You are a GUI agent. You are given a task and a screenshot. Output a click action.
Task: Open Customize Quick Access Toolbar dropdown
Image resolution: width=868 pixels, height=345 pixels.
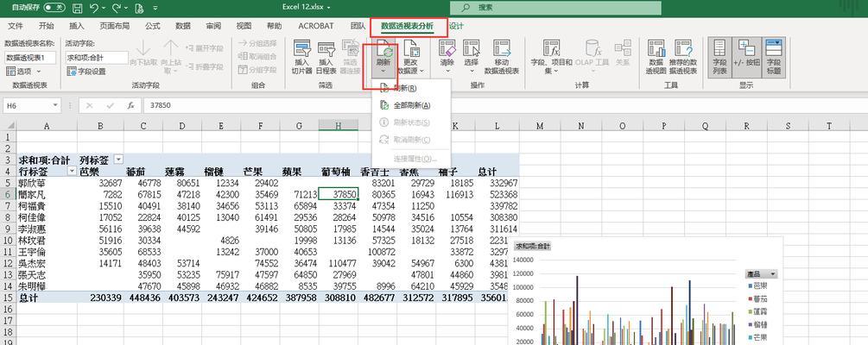pyautogui.click(x=155, y=8)
